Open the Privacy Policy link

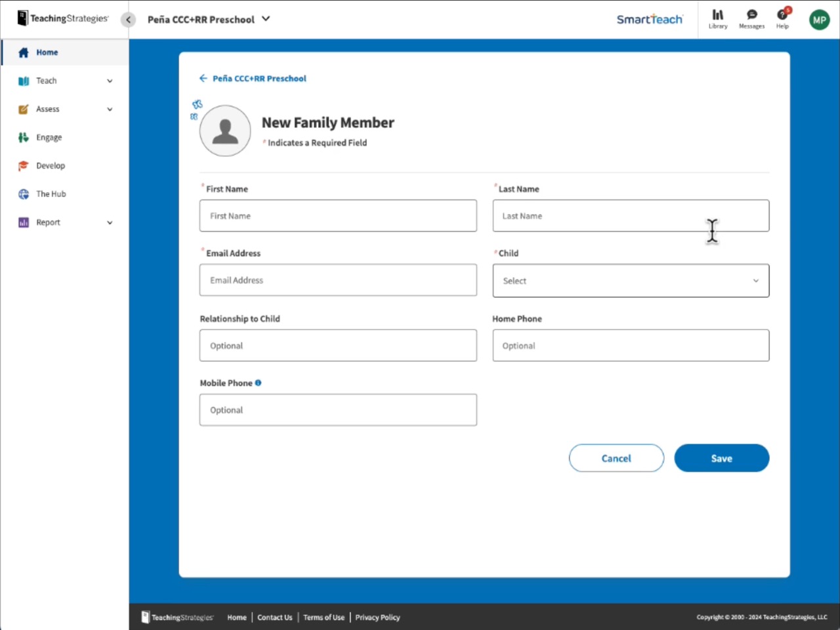click(x=377, y=617)
